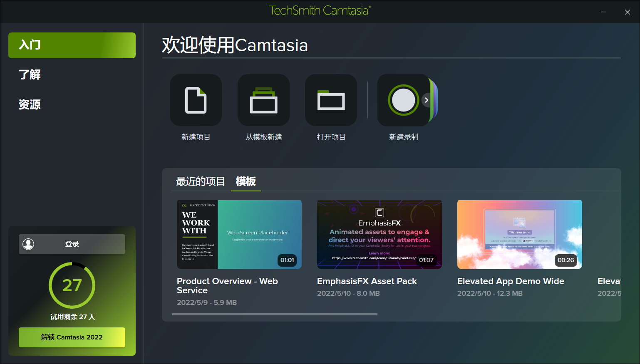Select the new project document icon

click(x=196, y=100)
